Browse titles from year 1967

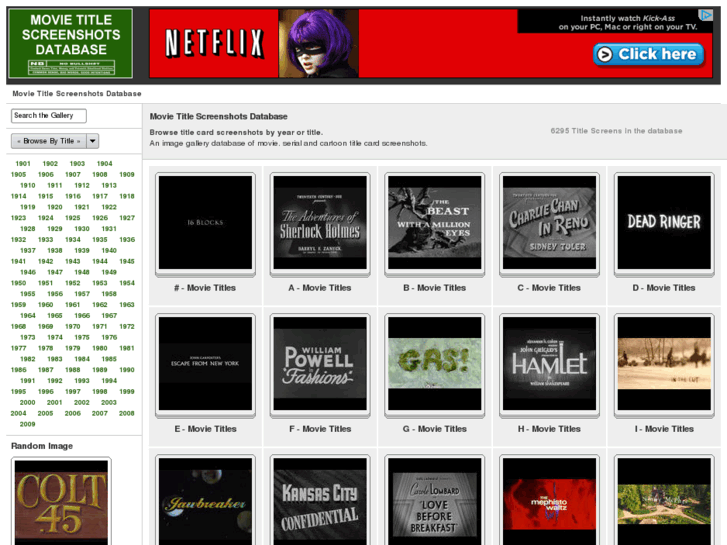point(109,315)
